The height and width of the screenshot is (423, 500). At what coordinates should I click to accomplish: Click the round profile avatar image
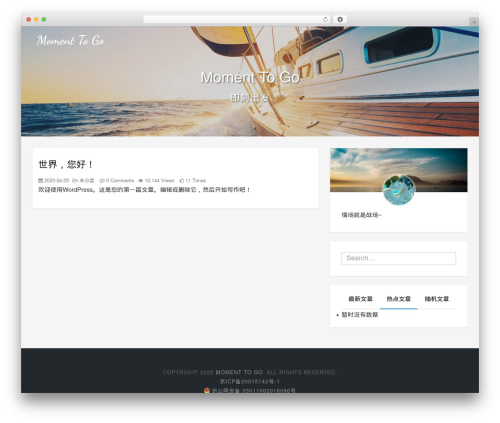tap(399, 190)
